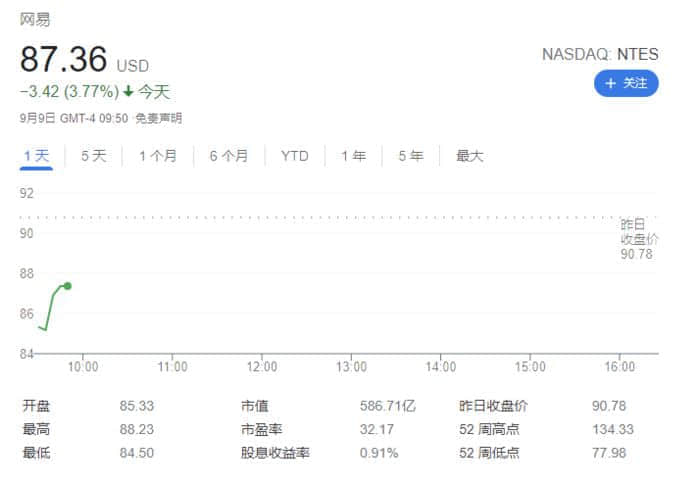700x485 pixels.
Task: Click the 开盘 label
Action: (x=36, y=406)
